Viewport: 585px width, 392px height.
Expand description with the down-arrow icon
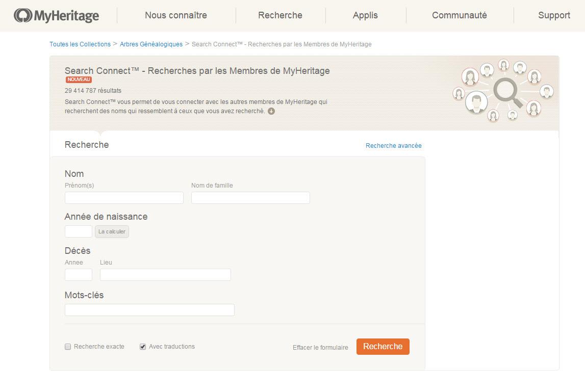(x=271, y=111)
